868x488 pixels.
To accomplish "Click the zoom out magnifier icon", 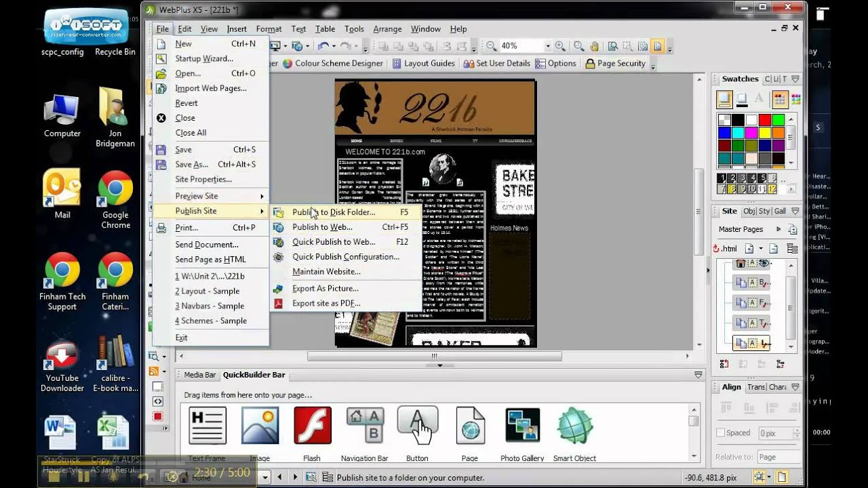I will [491, 46].
